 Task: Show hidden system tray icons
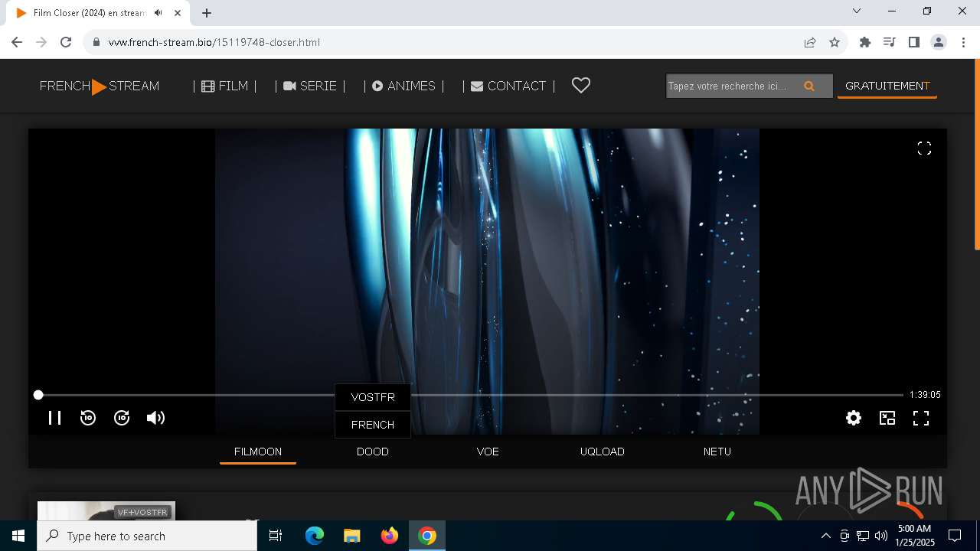(x=825, y=536)
